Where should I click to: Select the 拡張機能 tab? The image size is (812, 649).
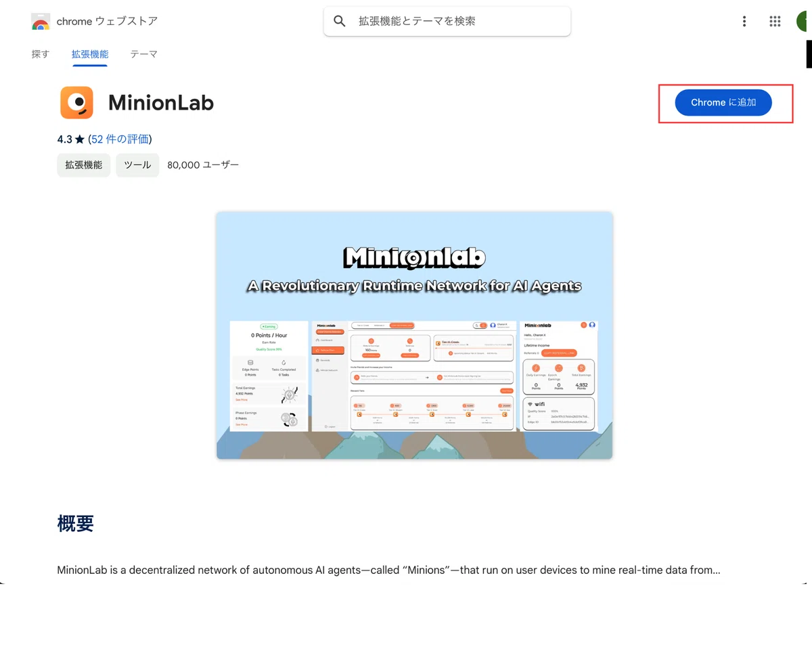tap(90, 54)
